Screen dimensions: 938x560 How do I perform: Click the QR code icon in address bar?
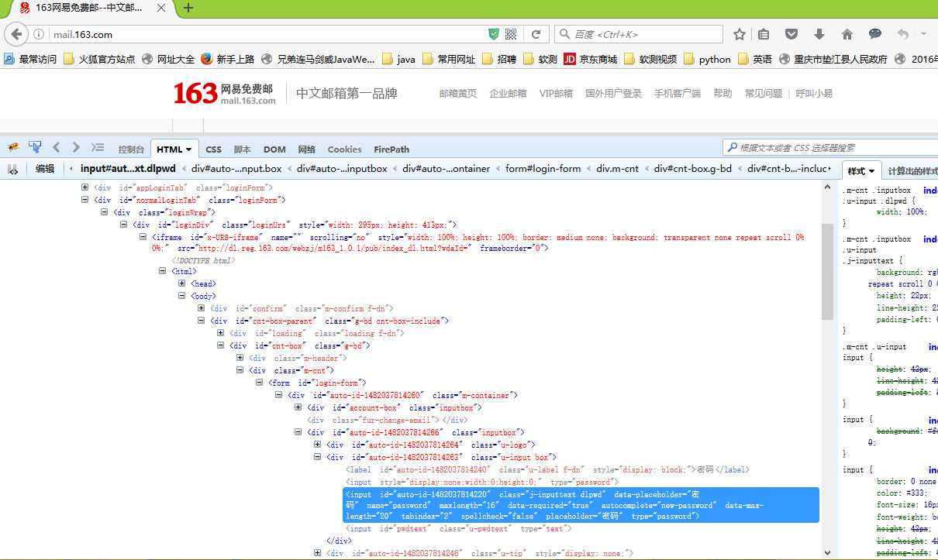tap(511, 34)
